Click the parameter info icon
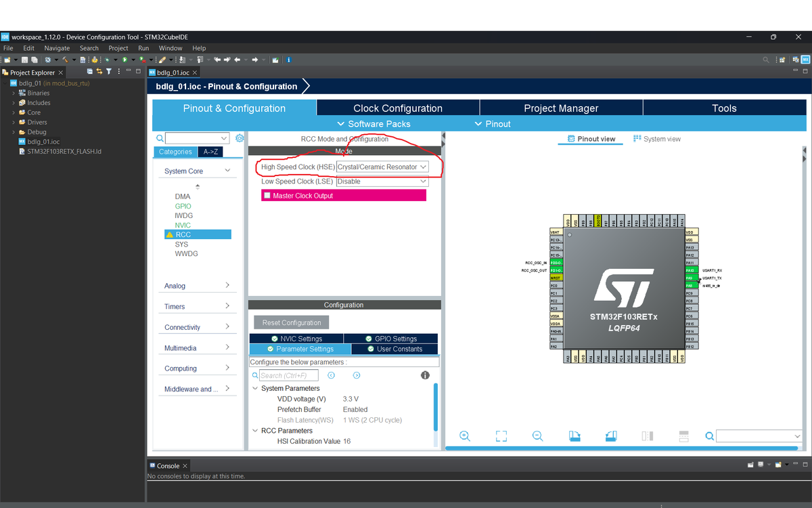Viewport: 812px width, 508px height. [425, 375]
